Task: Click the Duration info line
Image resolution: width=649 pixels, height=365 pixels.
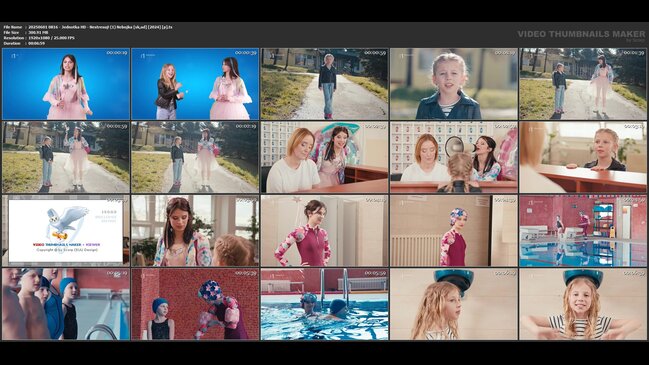Action: pyautogui.click(x=24, y=43)
